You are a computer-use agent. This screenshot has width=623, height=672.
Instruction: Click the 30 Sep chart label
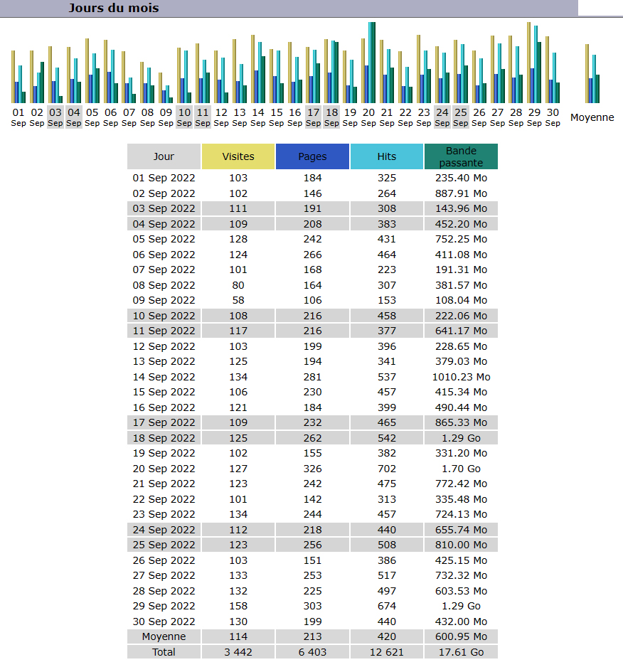[553, 117]
